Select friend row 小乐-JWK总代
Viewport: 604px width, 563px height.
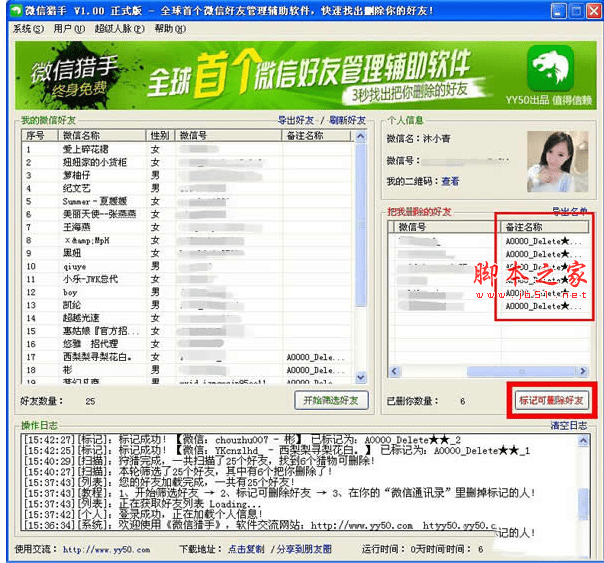[187, 279]
